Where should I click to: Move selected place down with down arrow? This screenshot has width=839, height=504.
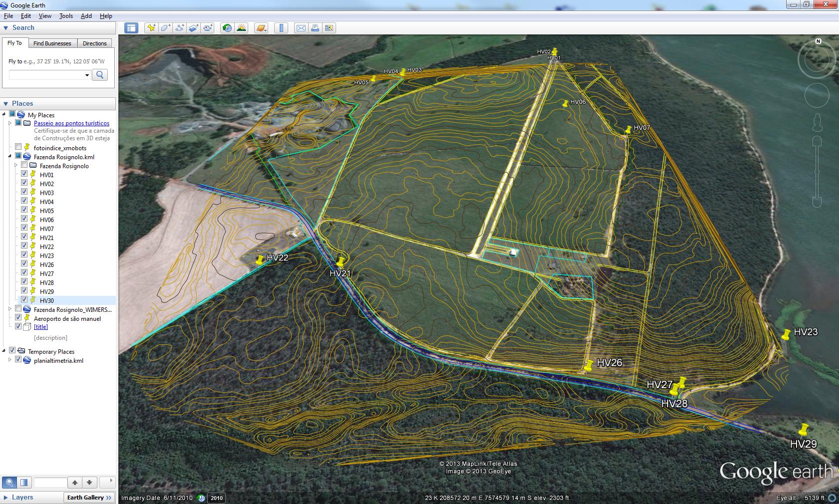[89, 483]
